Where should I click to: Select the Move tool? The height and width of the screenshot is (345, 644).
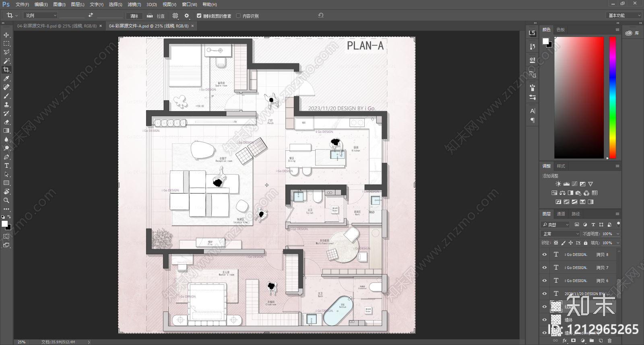pyautogui.click(x=6, y=35)
